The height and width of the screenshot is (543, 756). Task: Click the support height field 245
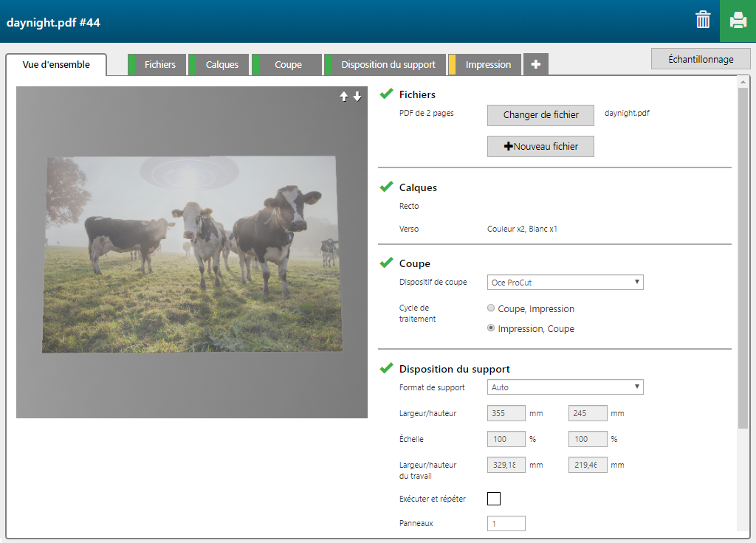pos(588,413)
